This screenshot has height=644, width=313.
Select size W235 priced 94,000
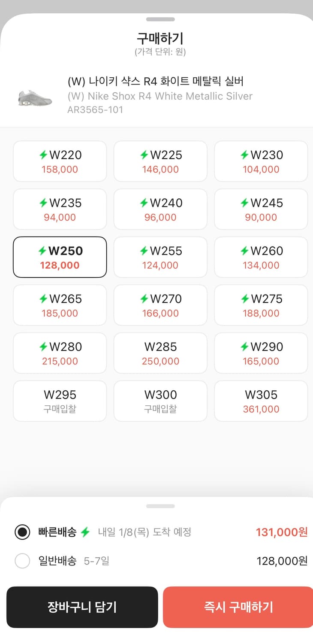pyautogui.click(x=60, y=210)
